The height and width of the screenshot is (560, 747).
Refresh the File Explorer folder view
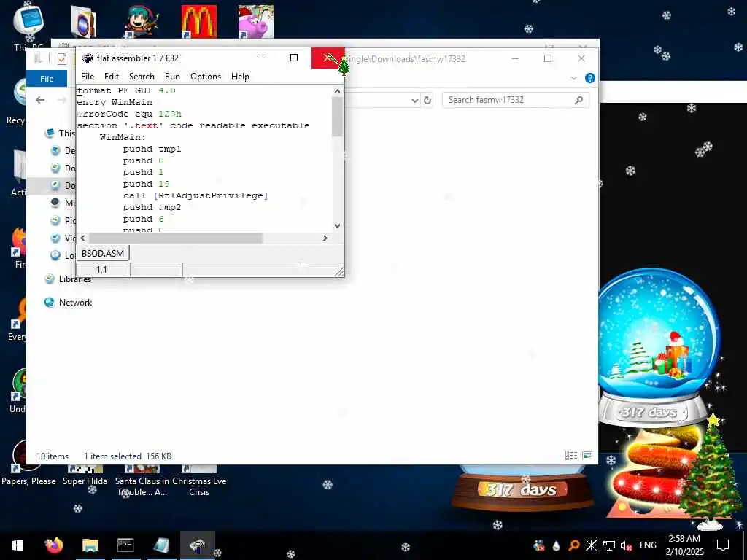[x=427, y=100]
